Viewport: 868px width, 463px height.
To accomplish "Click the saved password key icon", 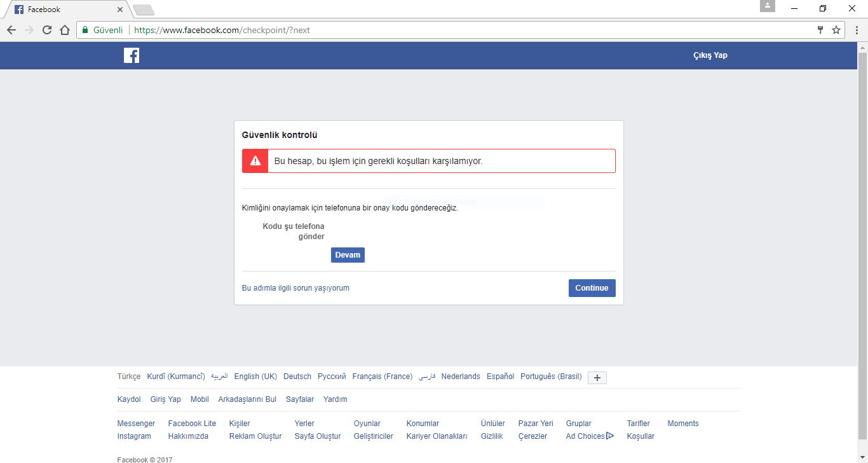I will (x=820, y=30).
